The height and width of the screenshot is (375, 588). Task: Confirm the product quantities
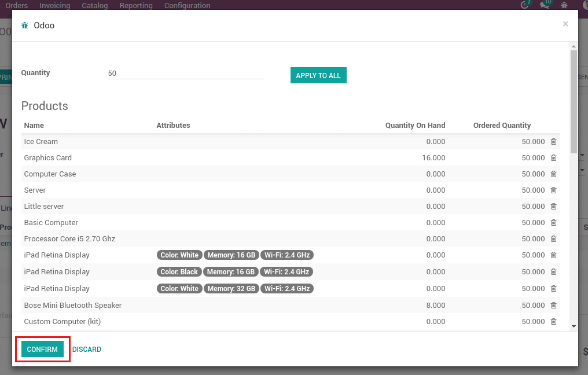tap(42, 349)
